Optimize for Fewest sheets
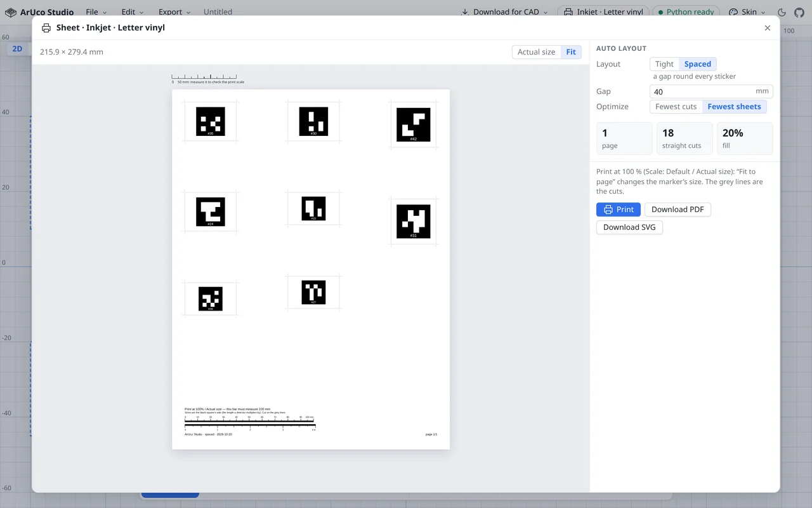812x508 pixels. tap(734, 107)
